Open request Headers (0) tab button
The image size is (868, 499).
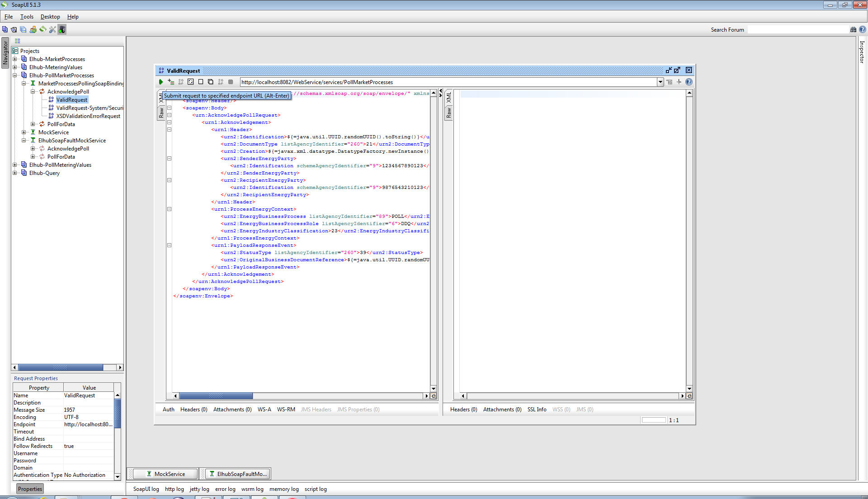(193, 410)
